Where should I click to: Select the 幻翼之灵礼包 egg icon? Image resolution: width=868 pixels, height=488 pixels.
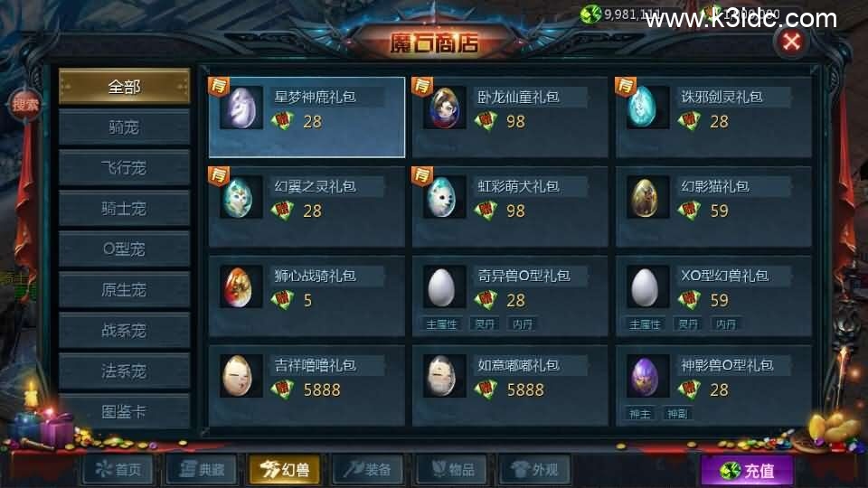pyautogui.click(x=241, y=198)
